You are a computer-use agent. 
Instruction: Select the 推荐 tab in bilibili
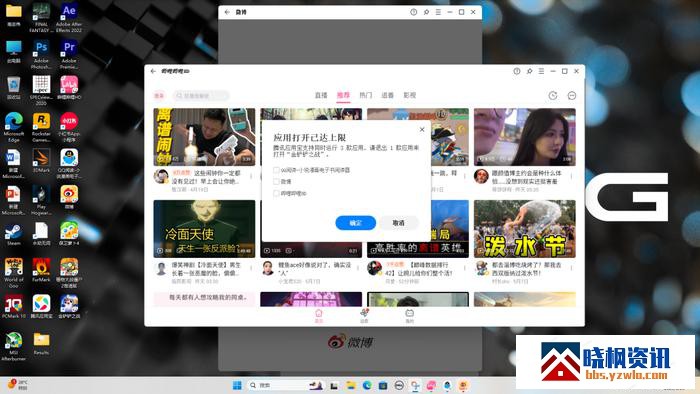pos(343,95)
